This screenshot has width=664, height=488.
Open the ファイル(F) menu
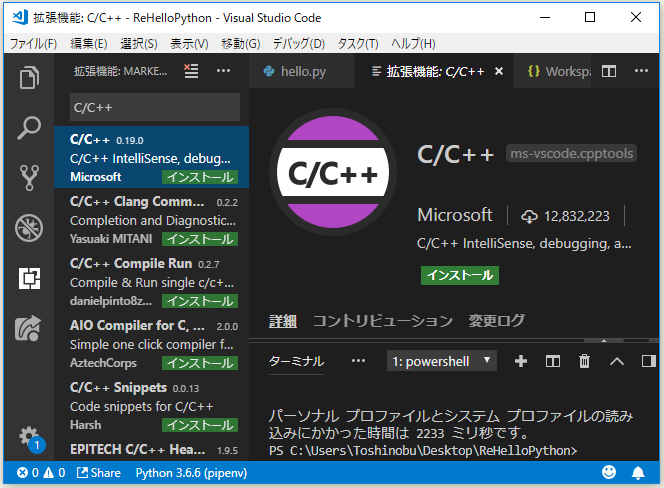pos(33,44)
